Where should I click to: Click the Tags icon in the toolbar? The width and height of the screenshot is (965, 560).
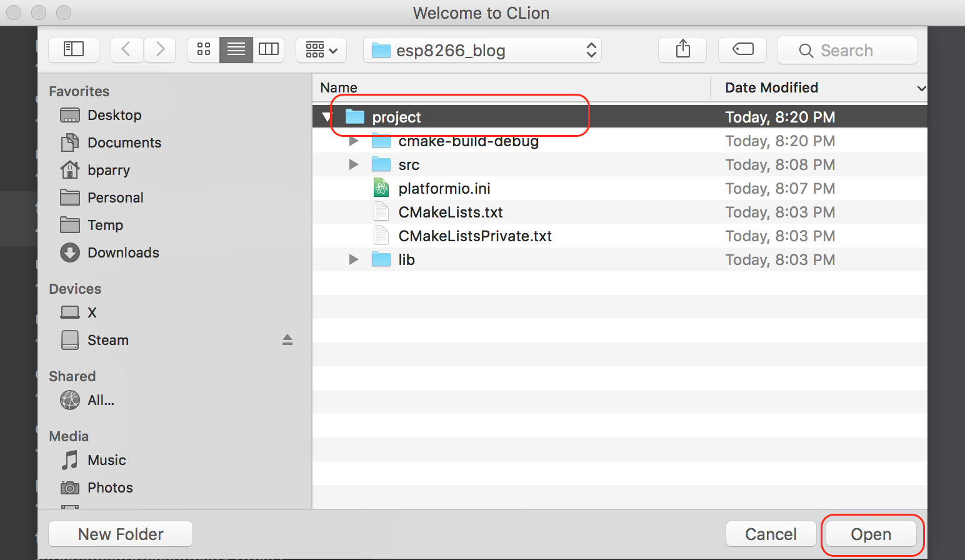[x=742, y=50]
